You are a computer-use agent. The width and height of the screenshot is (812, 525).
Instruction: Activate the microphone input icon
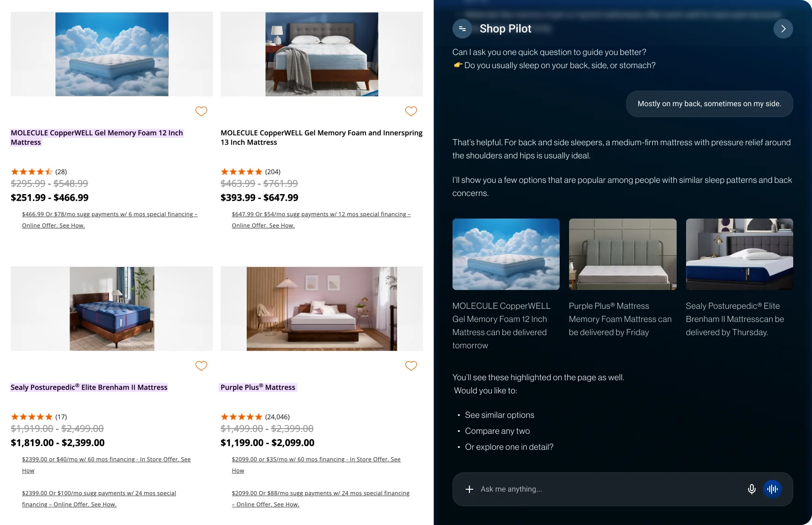[751, 489]
